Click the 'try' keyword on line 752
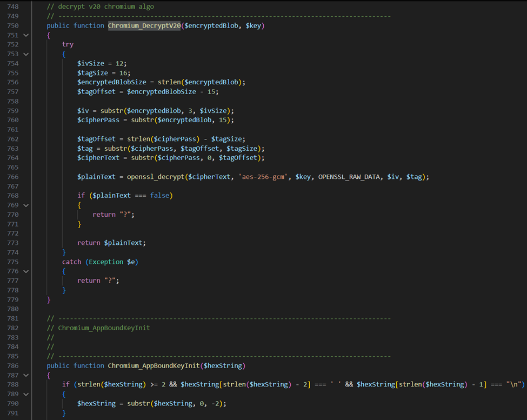The height and width of the screenshot is (420, 527). (x=68, y=44)
